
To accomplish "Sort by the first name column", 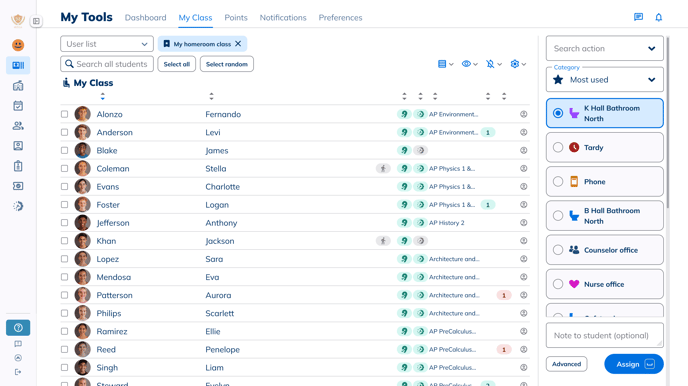I will tap(211, 96).
